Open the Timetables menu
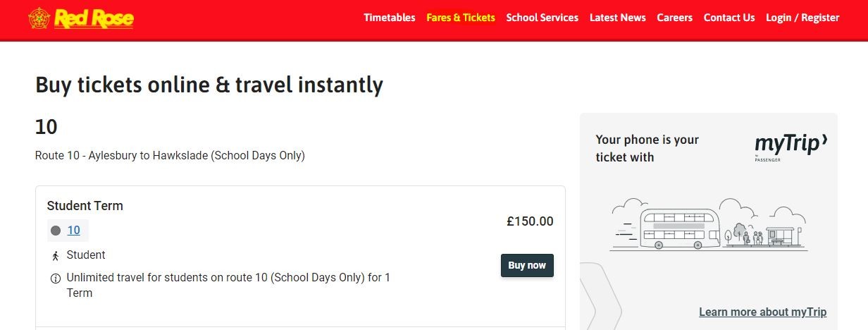 390,18
